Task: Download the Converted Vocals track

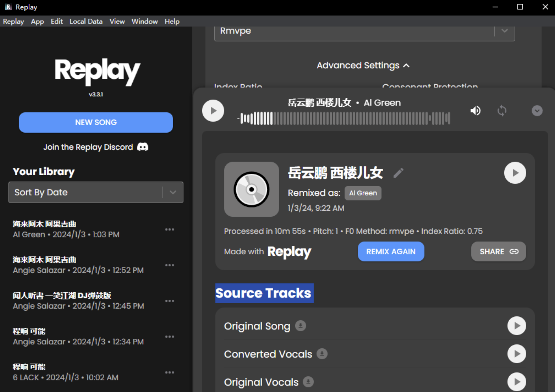Action: [x=322, y=354]
